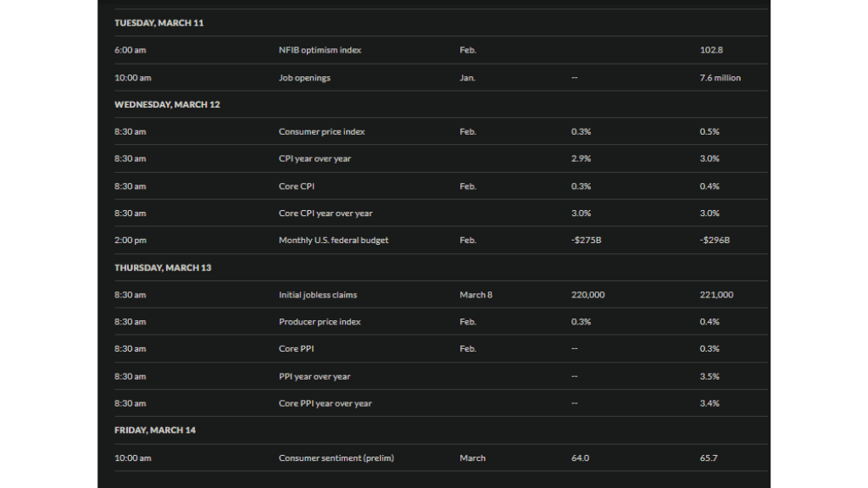868x488 pixels.
Task: Click the -$296B previous budget value
Action: [715, 240]
